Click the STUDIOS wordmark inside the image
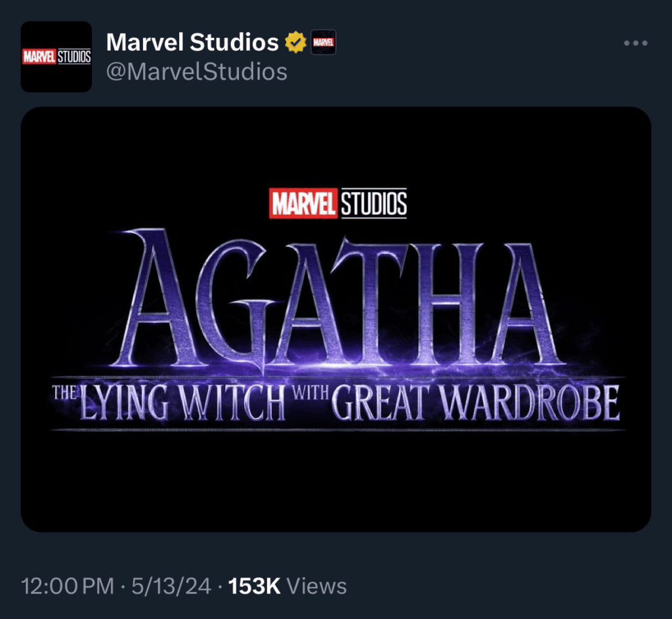Viewport: 672px width, 619px height. coord(373,203)
